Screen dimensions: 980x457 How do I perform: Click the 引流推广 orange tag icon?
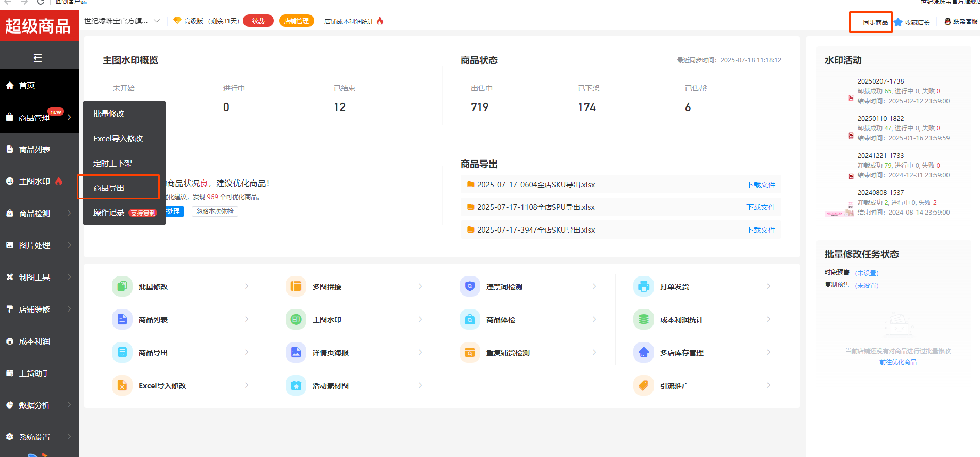[643, 385]
